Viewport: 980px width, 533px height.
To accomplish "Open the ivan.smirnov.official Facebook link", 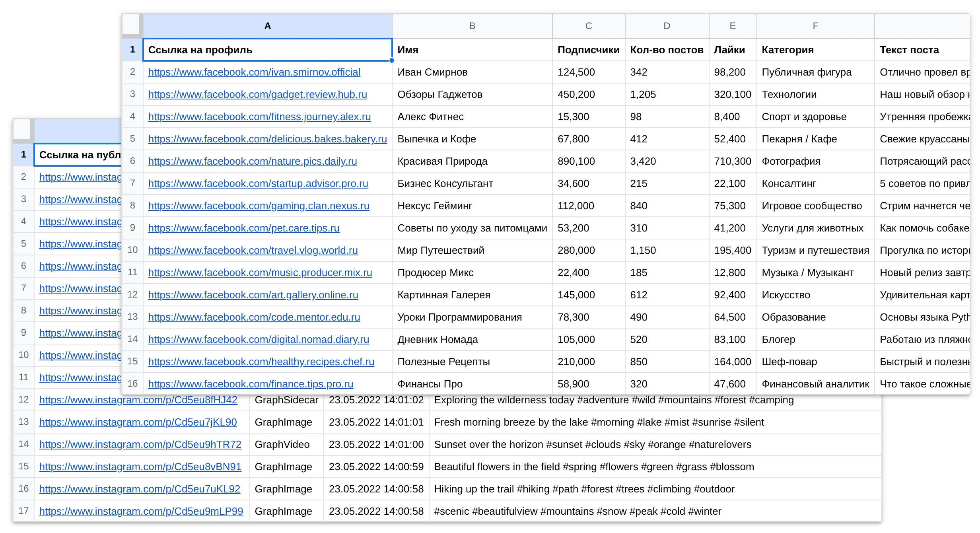I will [x=254, y=72].
